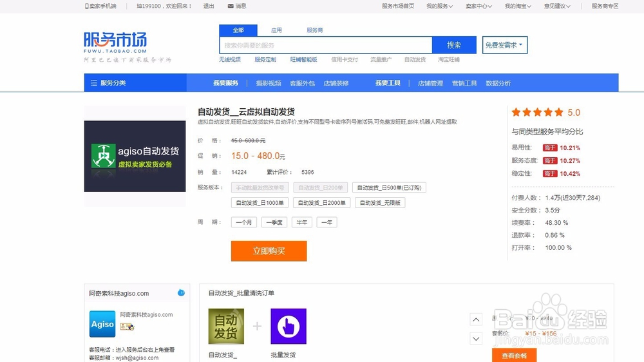
Task: Select version 自动发货_日2000单
Action: [x=321, y=202]
